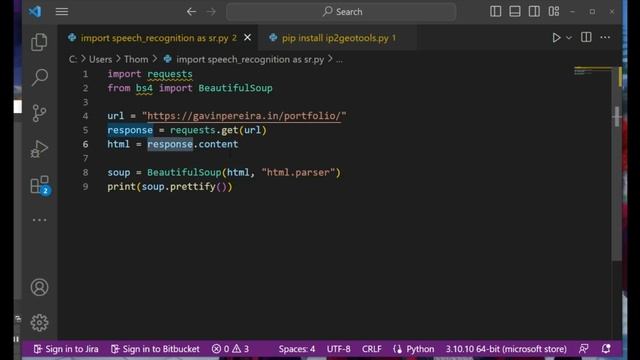Toggle the bottom panel layout icon
This screenshot has height=360, width=640.
(515, 11)
